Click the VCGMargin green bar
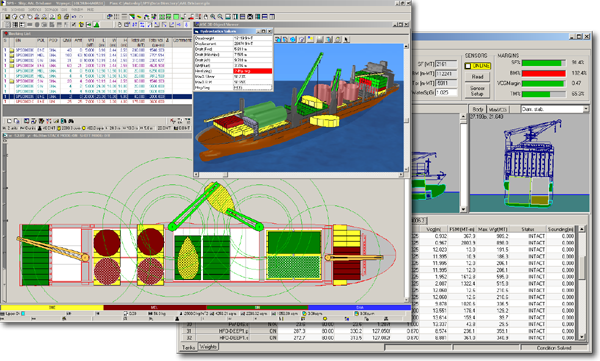This screenshot has width=600, height=361. [544, 83]
